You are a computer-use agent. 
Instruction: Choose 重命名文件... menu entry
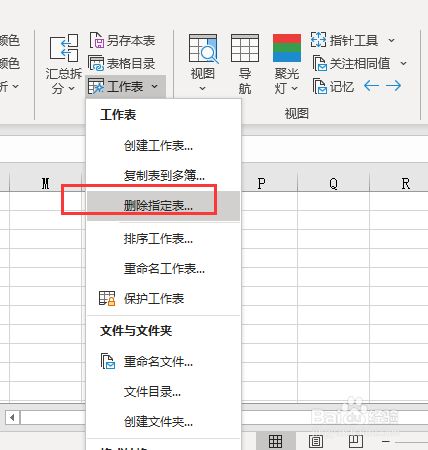163,362
